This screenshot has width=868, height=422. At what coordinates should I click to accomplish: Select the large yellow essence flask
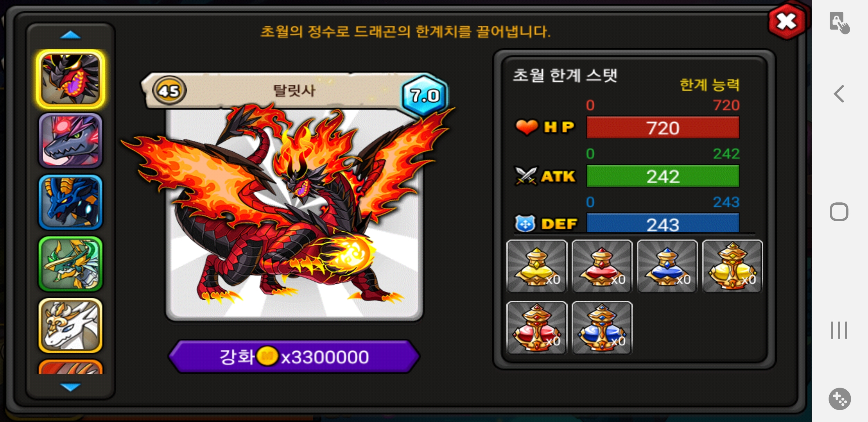point(732,266)
